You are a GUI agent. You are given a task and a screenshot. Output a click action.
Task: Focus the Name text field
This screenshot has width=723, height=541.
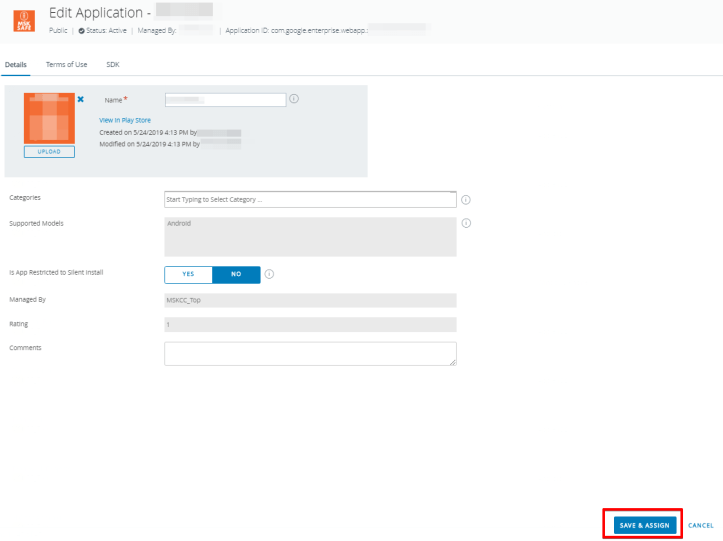click(225, 100)
